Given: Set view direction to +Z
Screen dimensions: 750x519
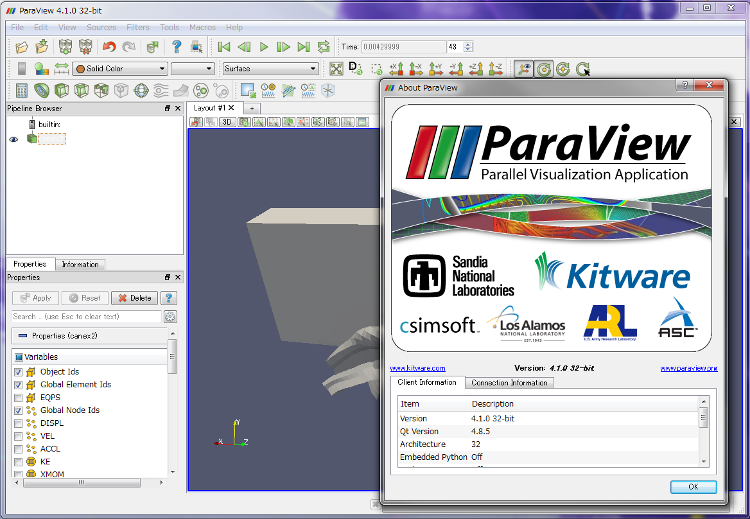Looking at the screenshot, I should point(476,69).
